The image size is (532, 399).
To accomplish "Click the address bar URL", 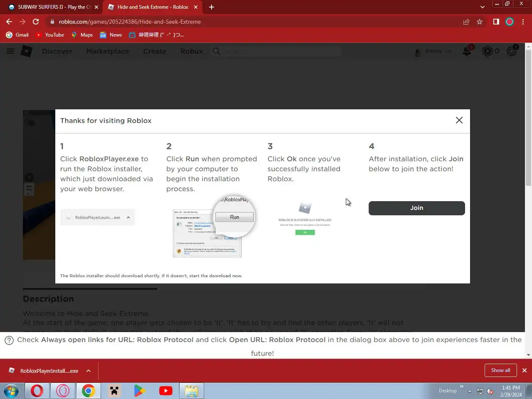I will (x=130, y=22).
